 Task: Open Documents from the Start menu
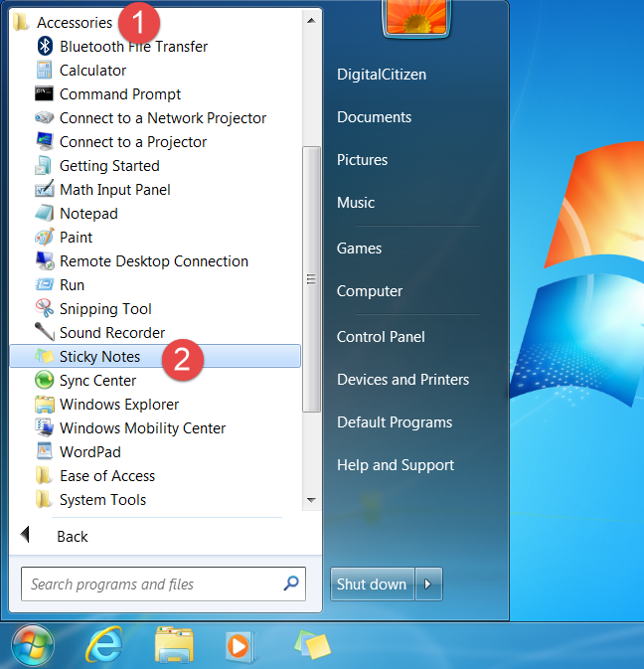click(374, 117)
